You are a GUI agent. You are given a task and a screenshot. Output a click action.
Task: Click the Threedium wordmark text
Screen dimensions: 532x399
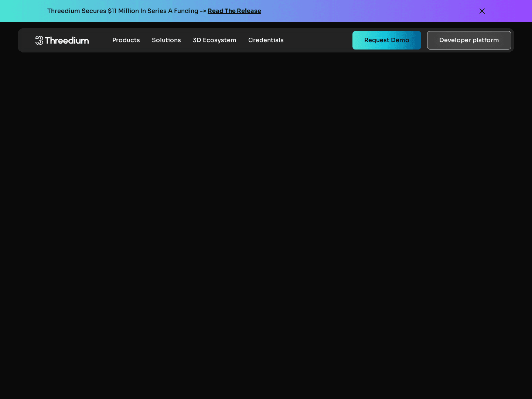[x=67, y=41]
